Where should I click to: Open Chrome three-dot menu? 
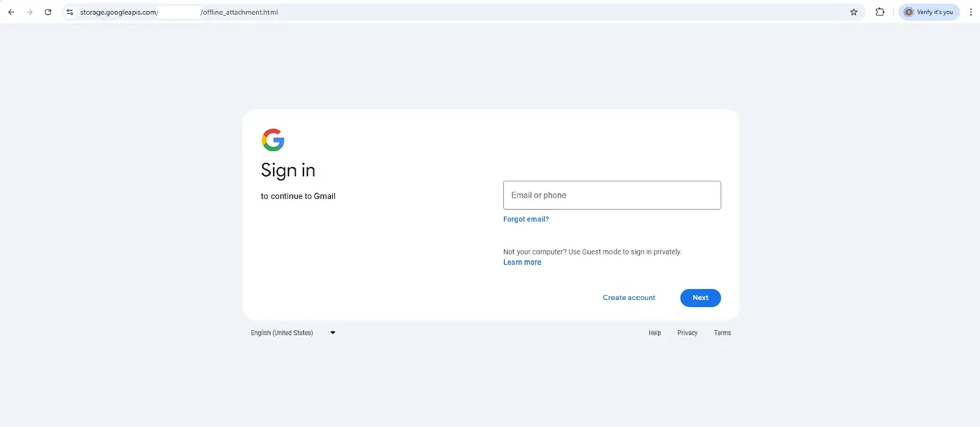[x=971, y=12]
